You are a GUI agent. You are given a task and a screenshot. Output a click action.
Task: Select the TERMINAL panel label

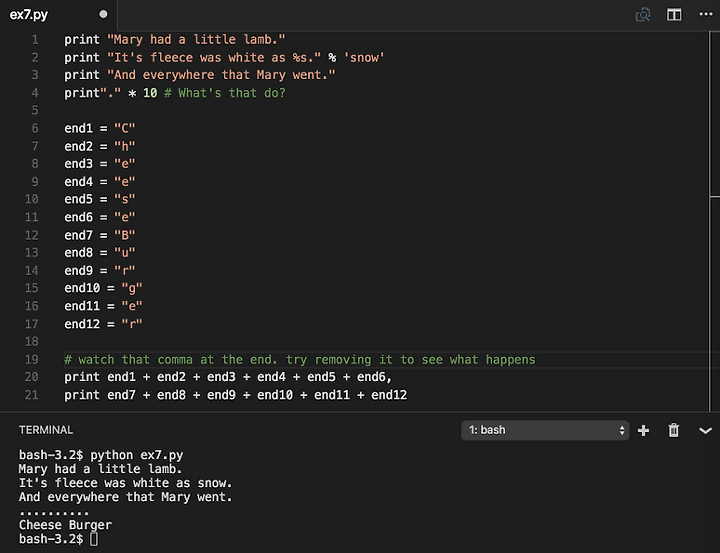coord(46,430)
